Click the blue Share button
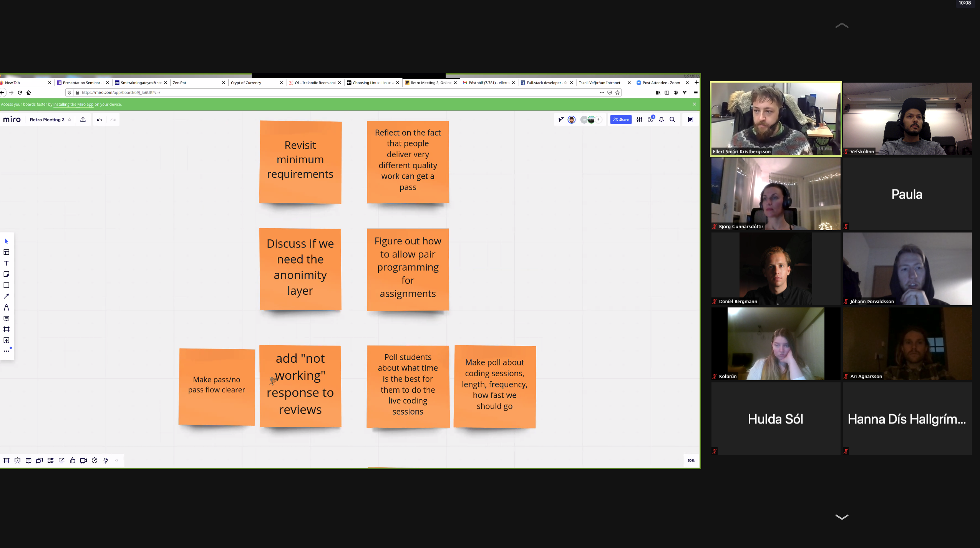980x548 pixels. coord(620,120)
